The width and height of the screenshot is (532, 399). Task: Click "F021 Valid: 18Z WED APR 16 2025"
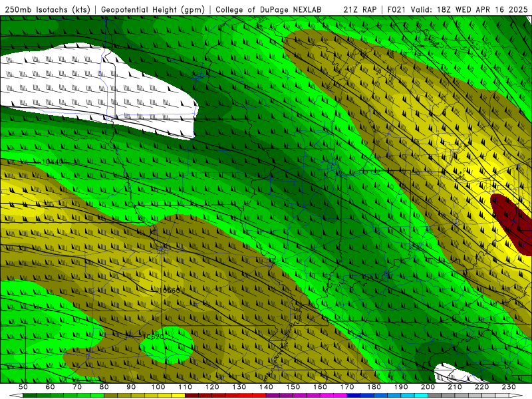tap(458, 9)
